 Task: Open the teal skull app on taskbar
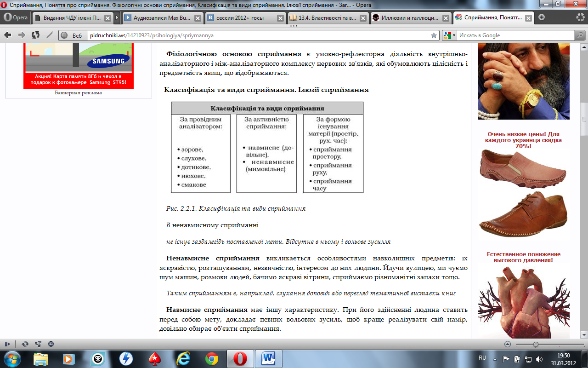click(98, 358)
